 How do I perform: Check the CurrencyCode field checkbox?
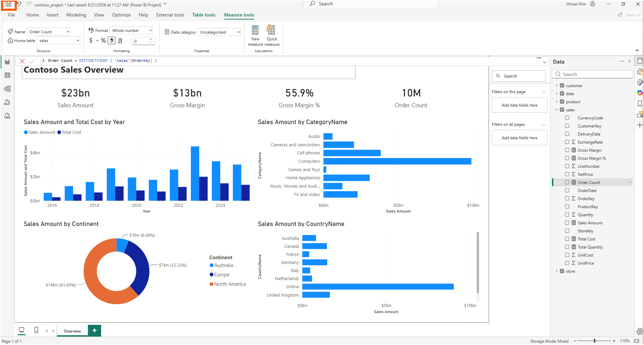567,118
